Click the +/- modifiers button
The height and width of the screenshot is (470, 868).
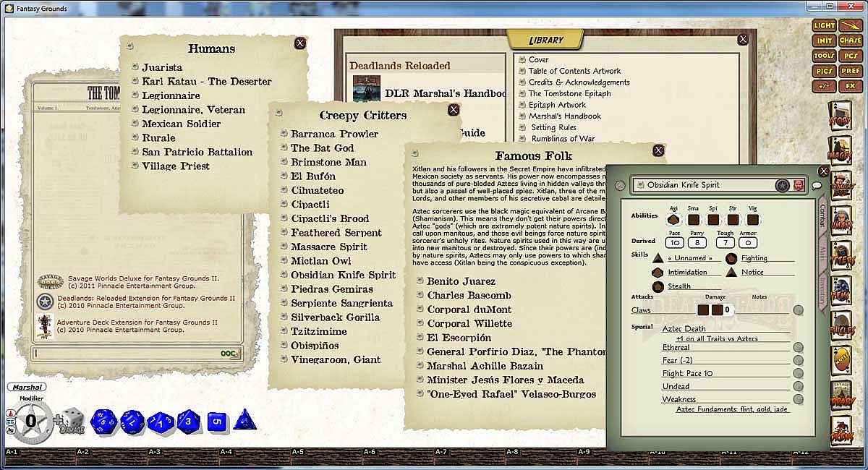[824, 86]
